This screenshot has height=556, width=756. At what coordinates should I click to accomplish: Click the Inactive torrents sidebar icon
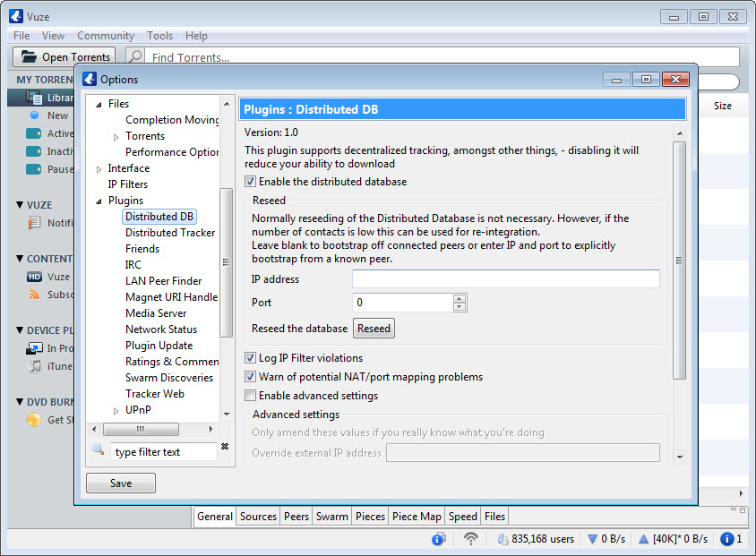pyautogui.click(x=33, y=151)
